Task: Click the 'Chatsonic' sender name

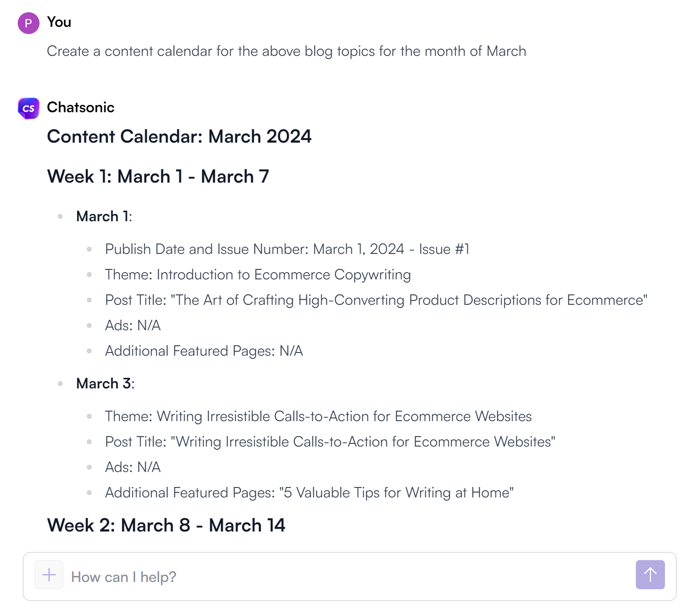Action: (x=80, y=108)
